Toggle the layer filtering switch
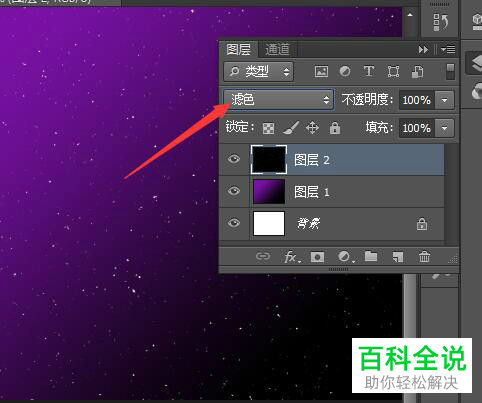This screenshot has width=482, height=403. click(450, 72)
